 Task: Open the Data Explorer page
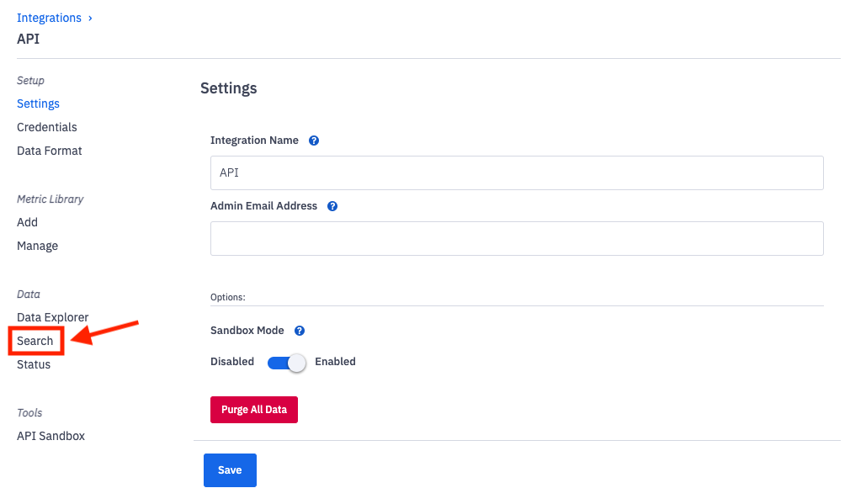[x=52, y=317]
